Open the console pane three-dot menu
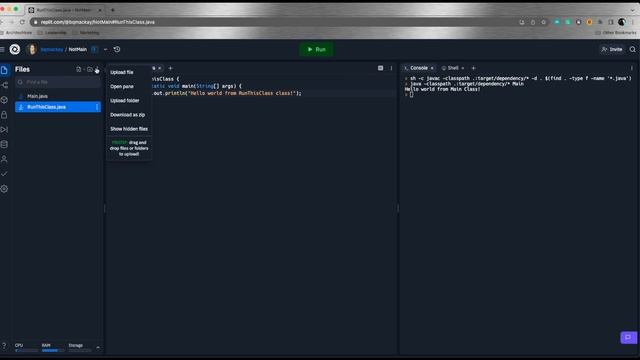 click(x=632, y=68)
